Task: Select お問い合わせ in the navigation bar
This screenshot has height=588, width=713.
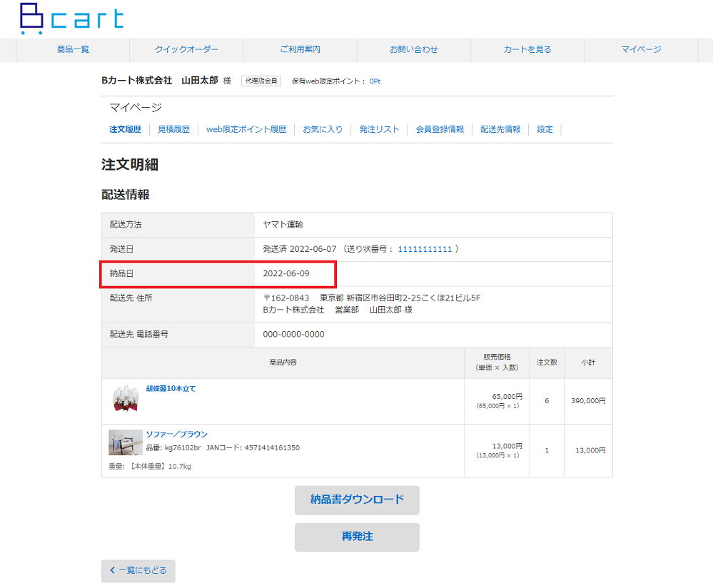Action: pos(414,49)
